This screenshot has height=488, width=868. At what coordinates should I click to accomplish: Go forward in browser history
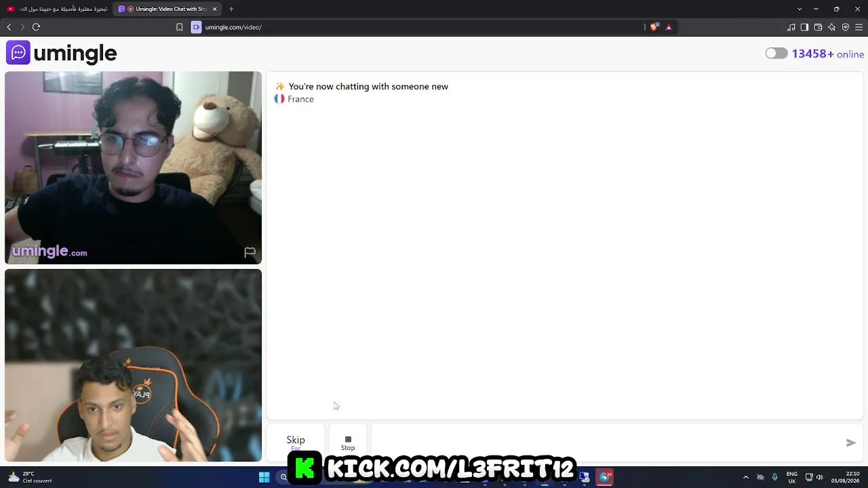[22, 27]
